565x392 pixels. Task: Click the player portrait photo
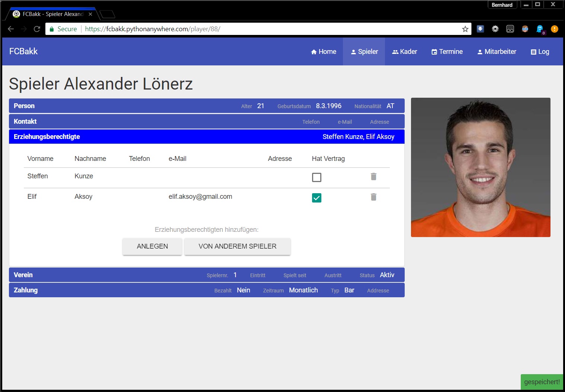(x=481, y=167)
